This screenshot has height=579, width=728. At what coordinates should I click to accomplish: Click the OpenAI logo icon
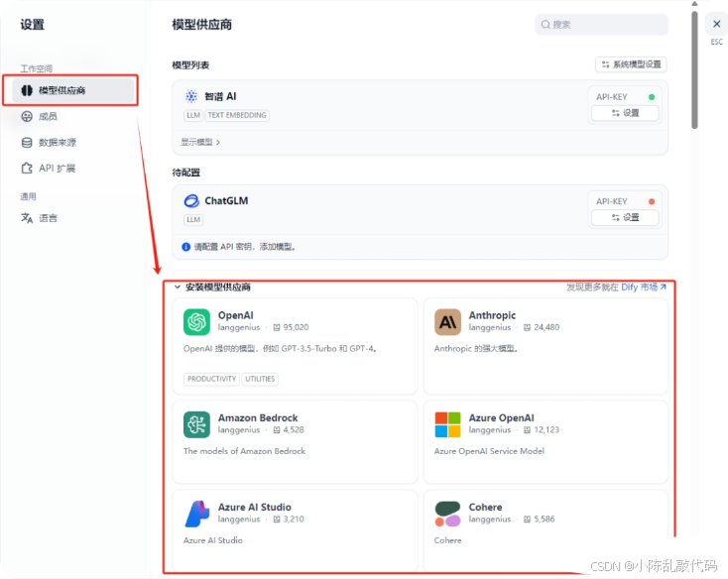(196, 322)
